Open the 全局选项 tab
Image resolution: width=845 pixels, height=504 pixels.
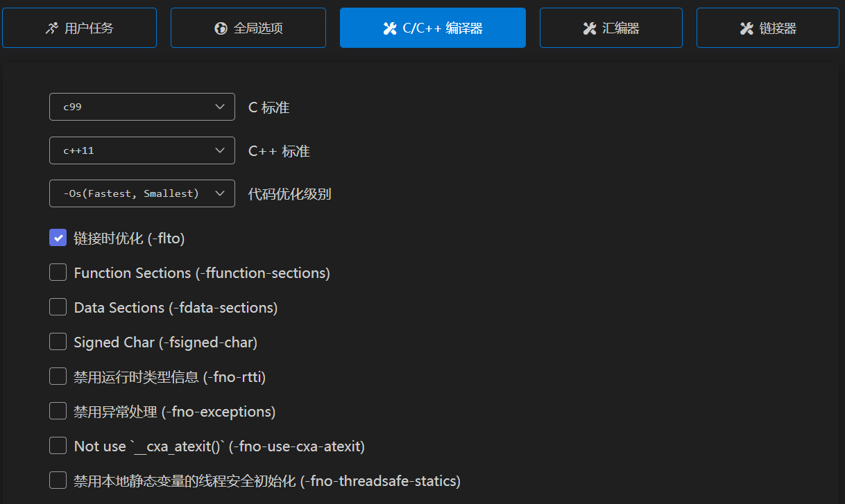248,28
